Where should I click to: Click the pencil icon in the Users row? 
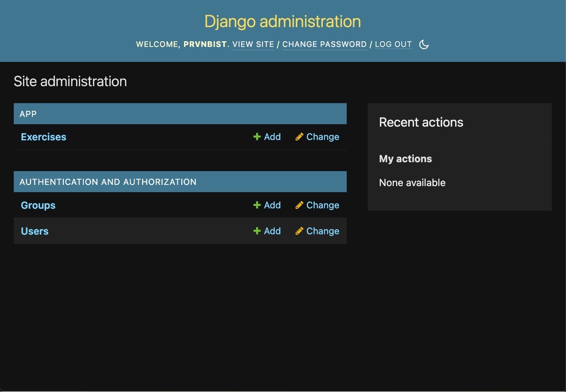click(x=299, y=231)
